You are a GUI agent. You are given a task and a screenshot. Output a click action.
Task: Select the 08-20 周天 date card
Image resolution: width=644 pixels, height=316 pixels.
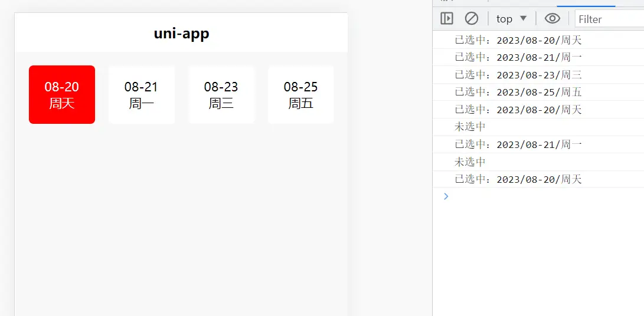[62, 94]
